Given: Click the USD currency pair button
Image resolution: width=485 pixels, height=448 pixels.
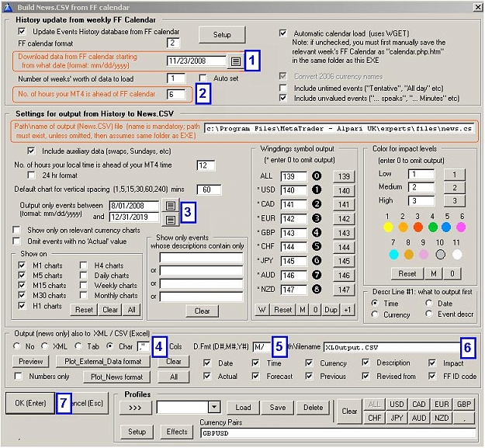Looking at the screenshot, I should tap(397, 405).
